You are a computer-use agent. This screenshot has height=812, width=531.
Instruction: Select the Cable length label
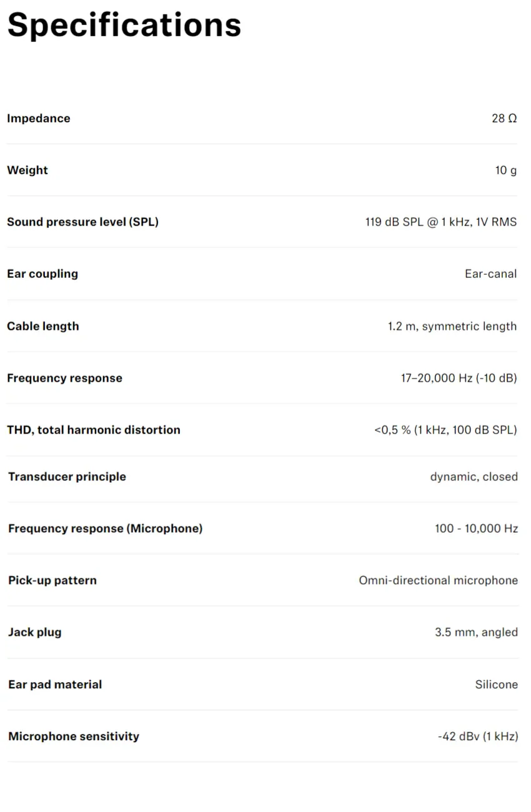click(43, 326)
